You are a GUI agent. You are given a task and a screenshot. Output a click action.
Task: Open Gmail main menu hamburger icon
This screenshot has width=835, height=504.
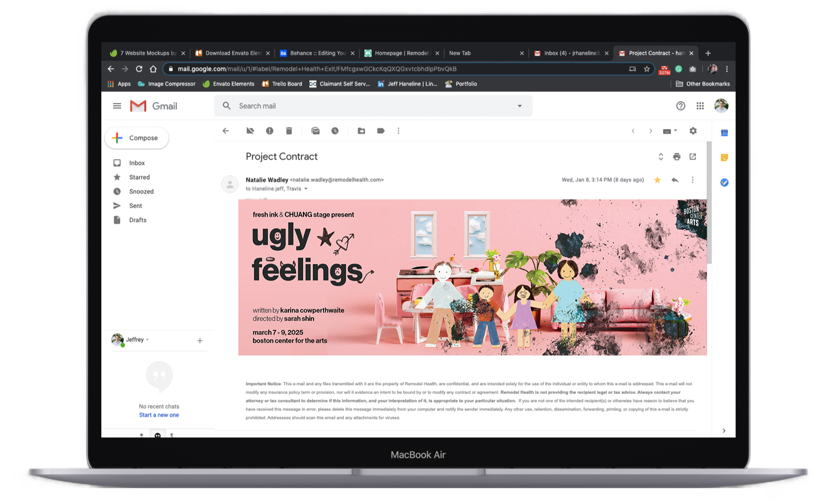pyautogui.click(x=117, y=106)
